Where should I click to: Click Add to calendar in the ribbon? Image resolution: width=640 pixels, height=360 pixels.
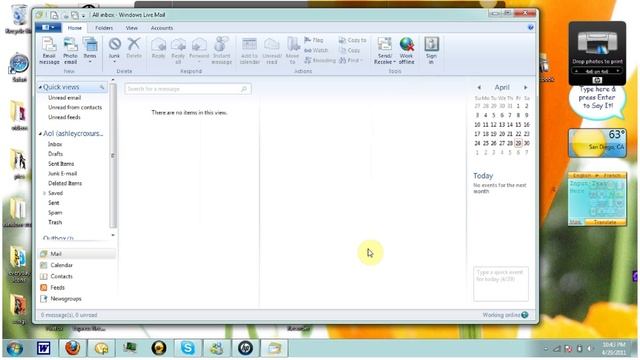[249, 51]
